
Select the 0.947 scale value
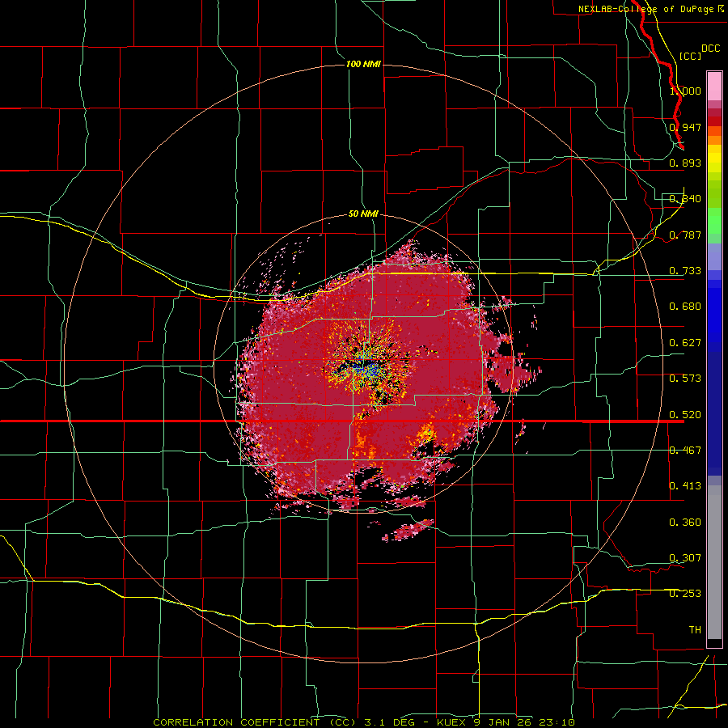coord(685,127)
